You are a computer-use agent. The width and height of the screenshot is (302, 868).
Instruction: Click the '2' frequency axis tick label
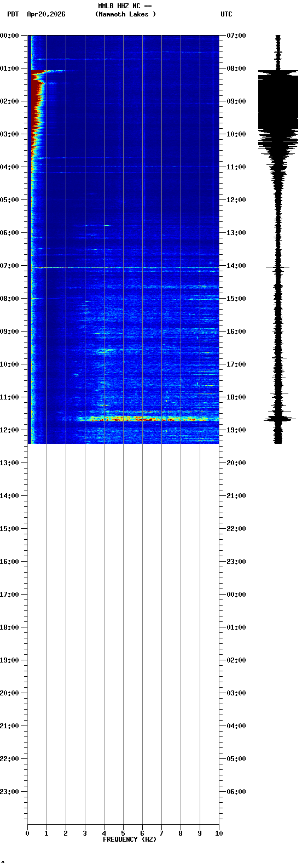point(66,833)
